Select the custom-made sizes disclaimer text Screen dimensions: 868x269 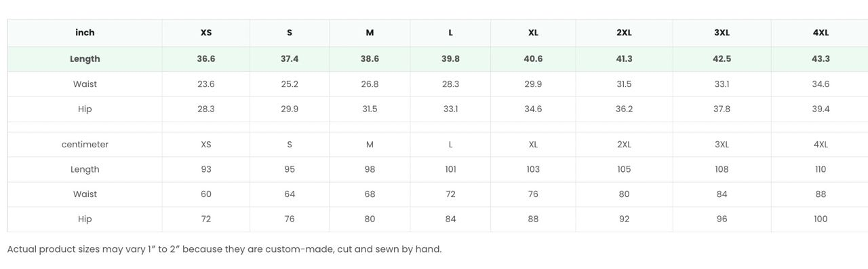pos(224,249)
